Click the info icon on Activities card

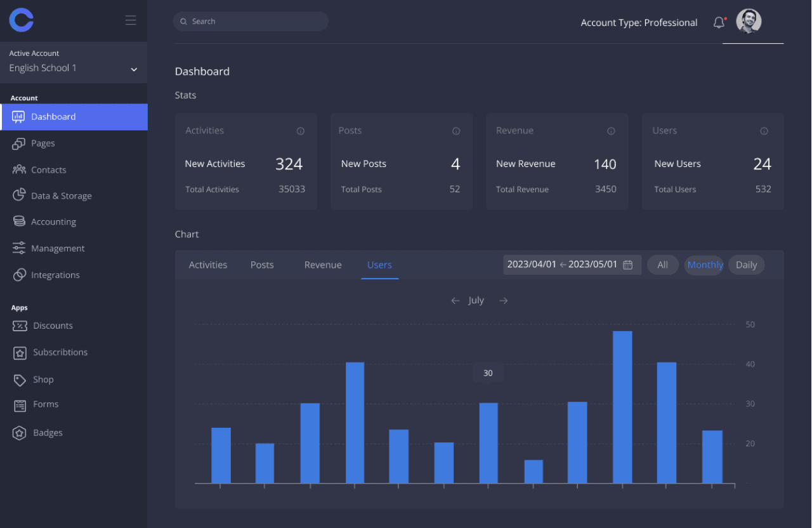point(301,131)
